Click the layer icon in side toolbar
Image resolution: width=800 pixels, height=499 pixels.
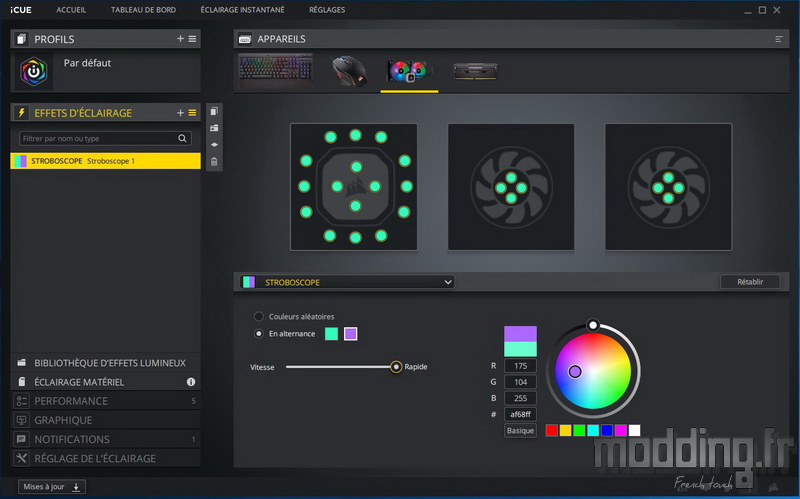pos(214,145)
